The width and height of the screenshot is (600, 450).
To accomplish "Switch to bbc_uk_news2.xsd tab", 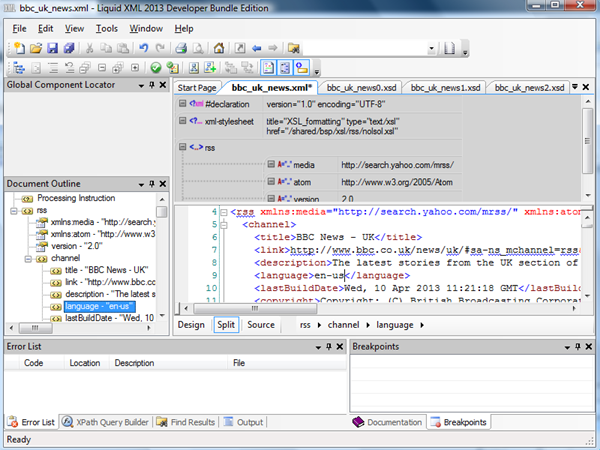I will (x=529, y=88).
